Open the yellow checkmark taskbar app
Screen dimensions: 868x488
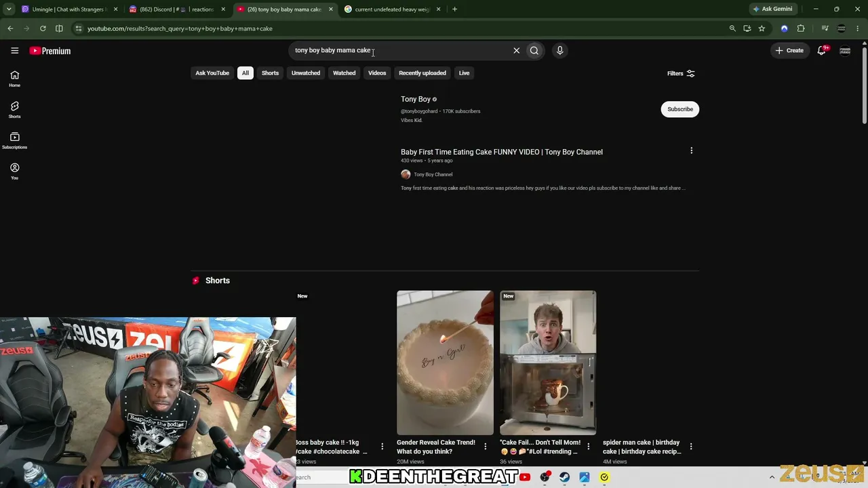coord(604,477)
